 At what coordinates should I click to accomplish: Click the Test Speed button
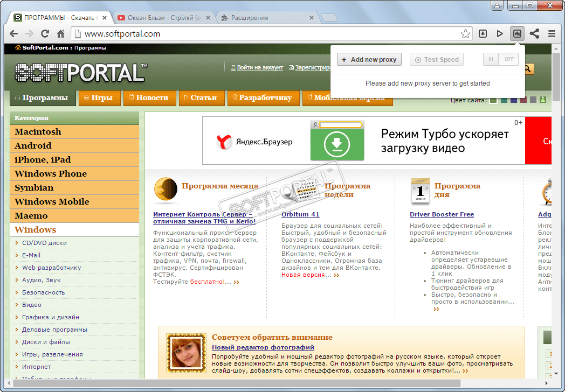437,59
